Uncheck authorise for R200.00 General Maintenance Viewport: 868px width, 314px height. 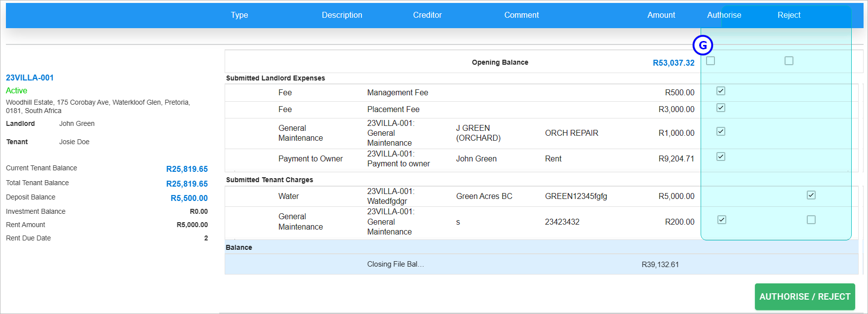click(x=722, y=220)
